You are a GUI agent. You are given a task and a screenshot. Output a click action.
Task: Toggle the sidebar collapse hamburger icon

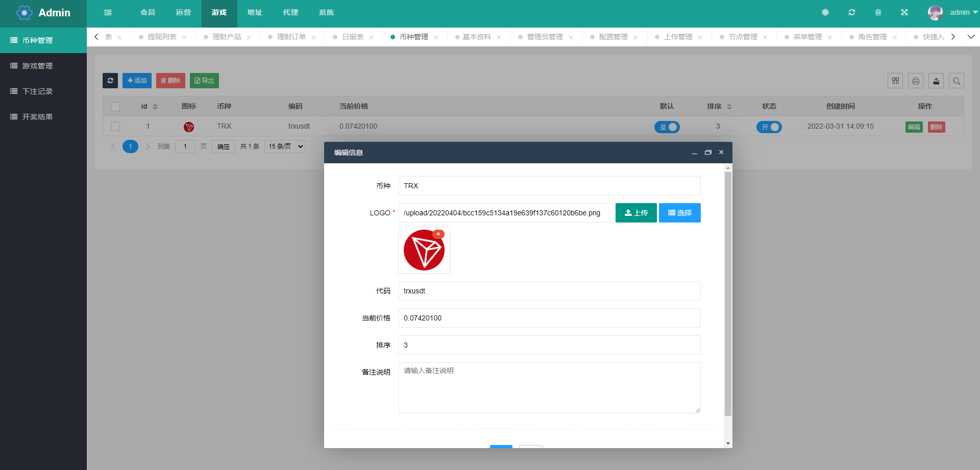coord(108,13)
